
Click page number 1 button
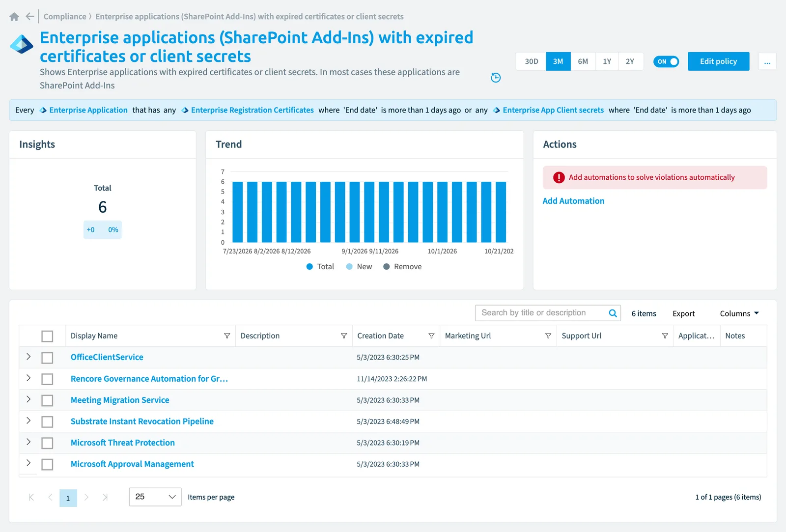point(68,498)
